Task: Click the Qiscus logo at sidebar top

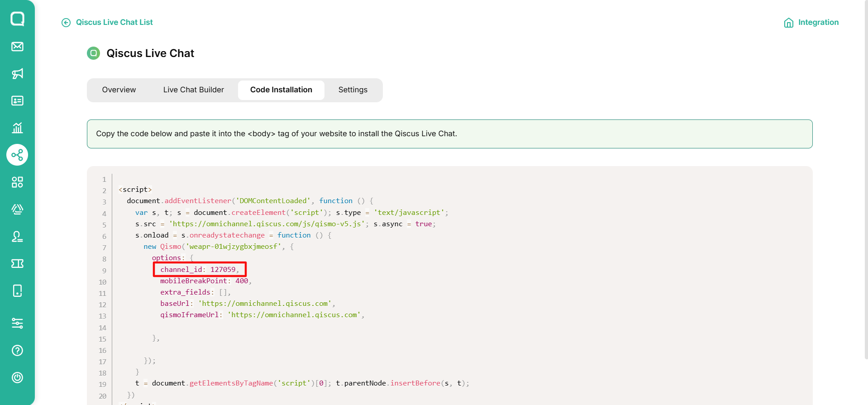Action: pyautogui.click(x=17, y=19)
